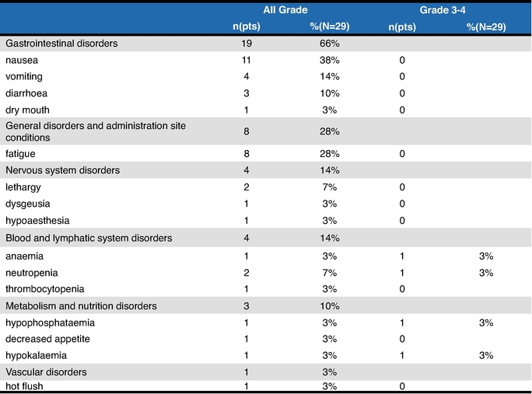This screenshot has width=532, height=394.
Task: Click the dysgeusia row label
Action: [x=28, y=204]
